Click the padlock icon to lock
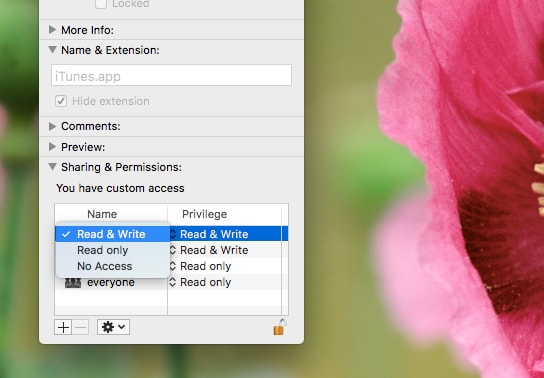Screen dimensions: 544x378 coord(280,327)
